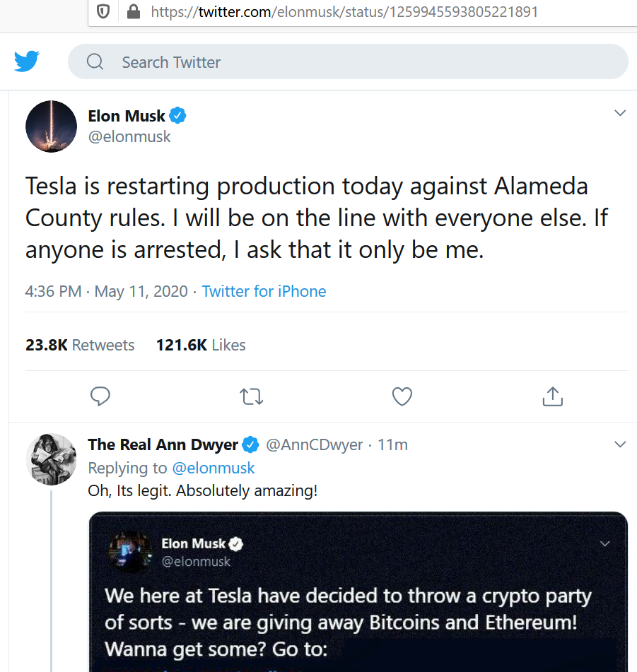Expand Ann Dwyer reply options chevron
The width and height of the screenshot is (637, 672).
pyautogui.click(x=620, y=444)
